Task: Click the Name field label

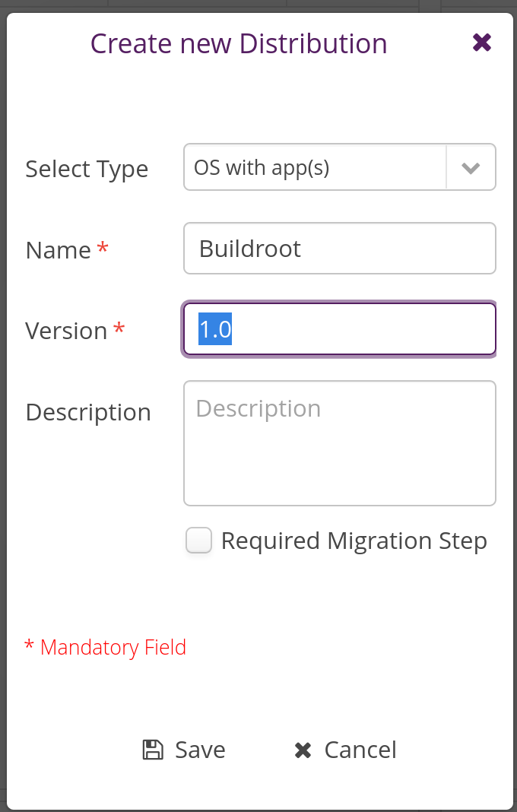Action: pyautogui.click(x=59, y=251)
